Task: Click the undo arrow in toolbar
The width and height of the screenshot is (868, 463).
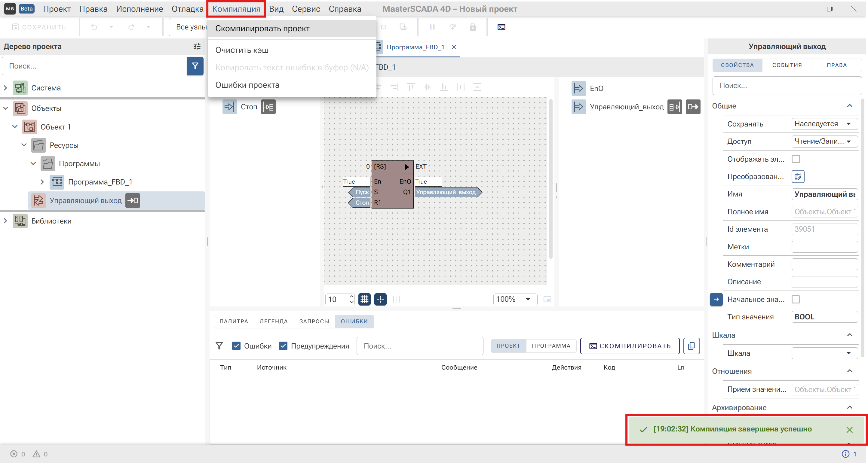Action: tap(94, 27)
